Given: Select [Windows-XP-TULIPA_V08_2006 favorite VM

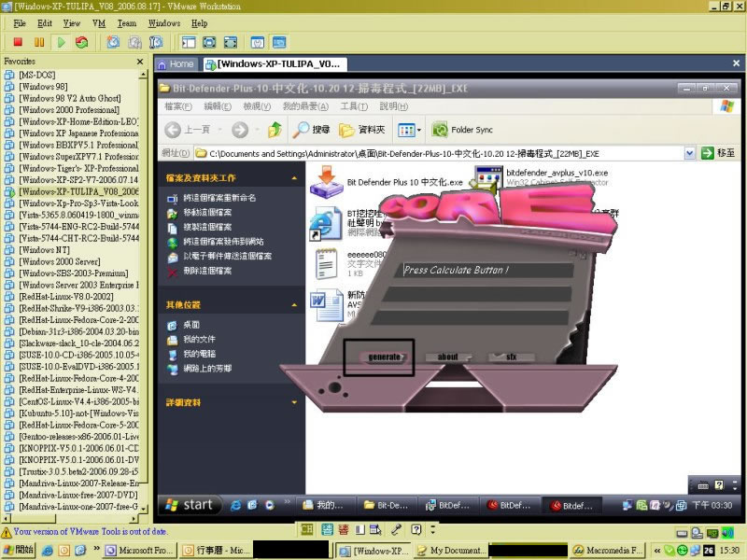Looking at the screenshot, I should 78,191.
